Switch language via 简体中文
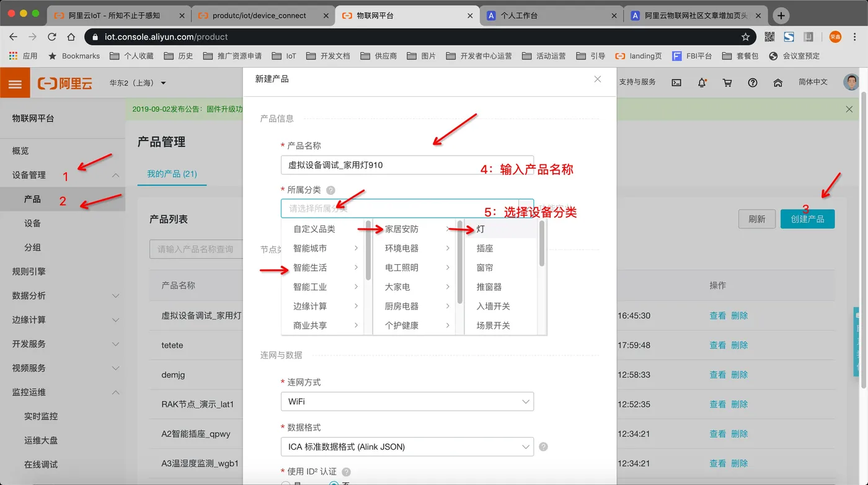The image size is (868, 485). 813,82
